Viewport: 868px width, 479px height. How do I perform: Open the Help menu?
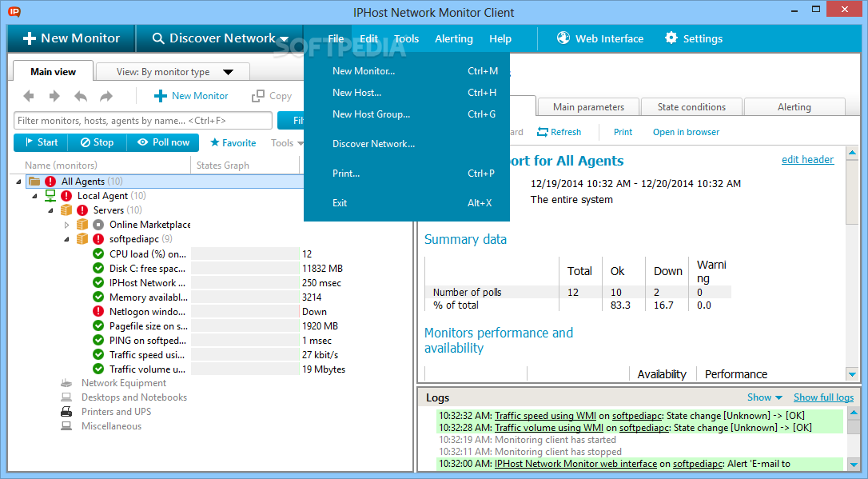pyautogui.click(x=500, y=38)
